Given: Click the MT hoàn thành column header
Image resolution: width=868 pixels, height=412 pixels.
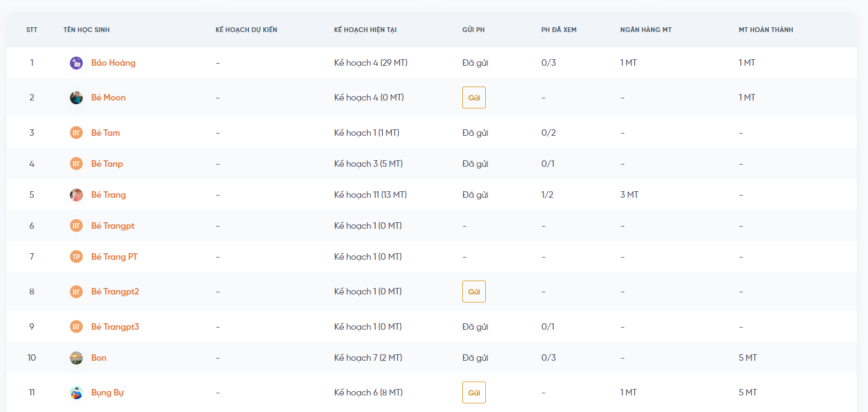Looking at the screenshot, I should point(766,30).
